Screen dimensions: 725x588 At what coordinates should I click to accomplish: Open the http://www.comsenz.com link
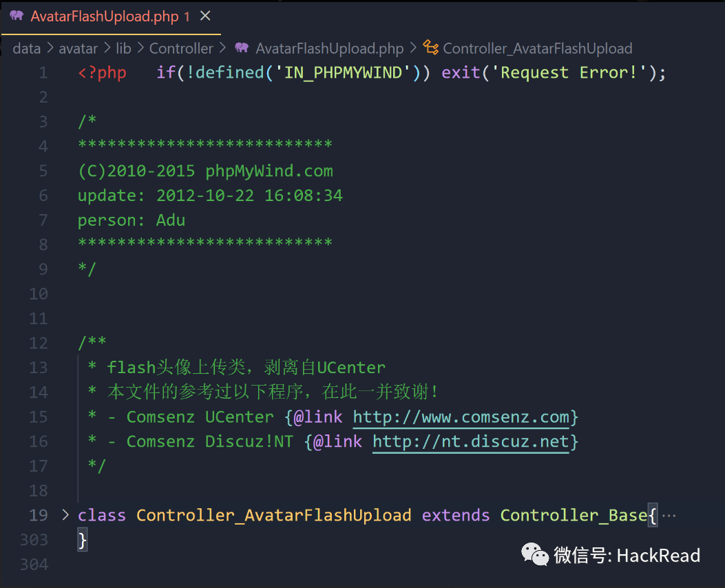pyautogui.click(x=461, y=417)
